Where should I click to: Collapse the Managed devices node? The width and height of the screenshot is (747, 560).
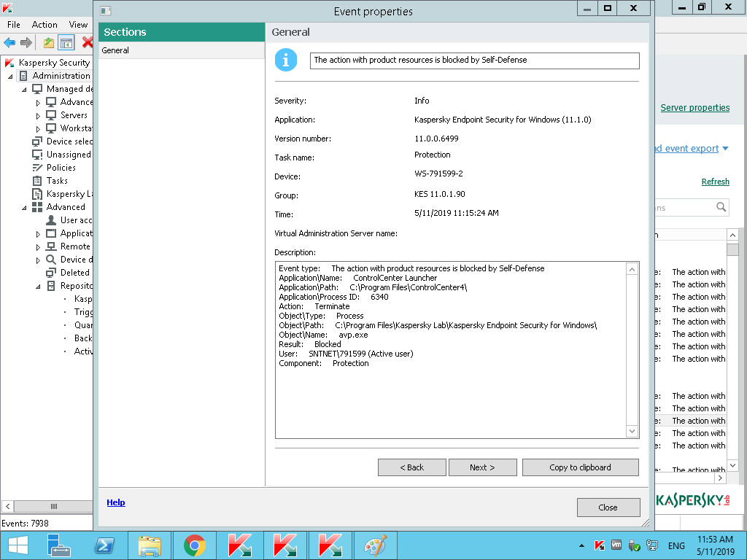tap(25, 89)
